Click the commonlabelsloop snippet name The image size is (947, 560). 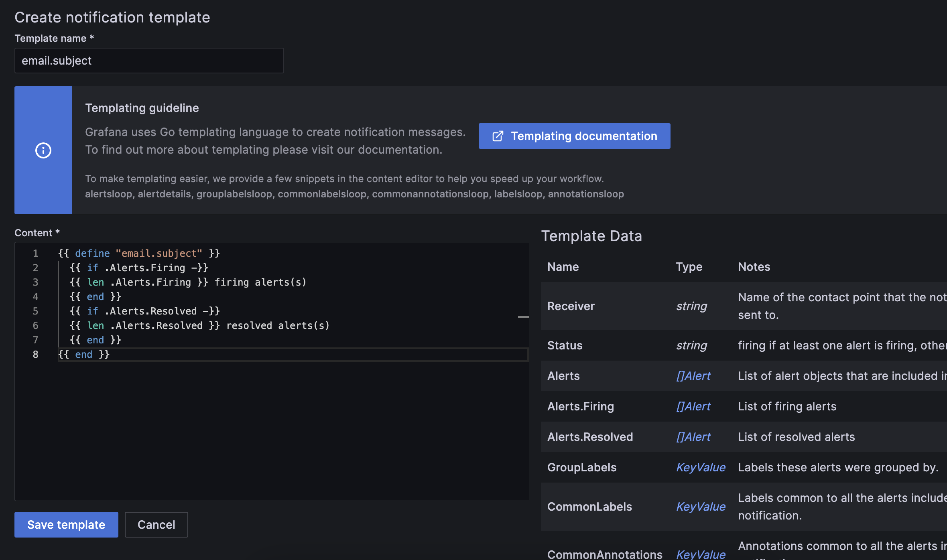click(321, 194)
